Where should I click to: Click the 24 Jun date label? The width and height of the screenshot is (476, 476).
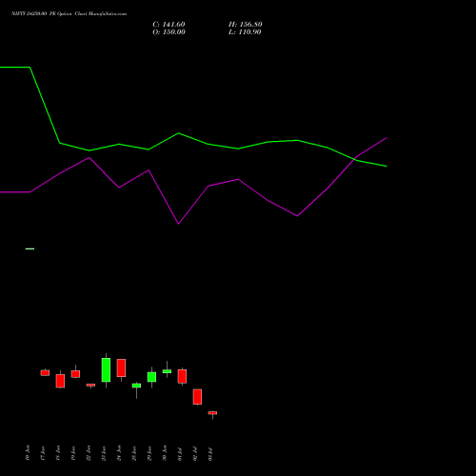[119, 453]
